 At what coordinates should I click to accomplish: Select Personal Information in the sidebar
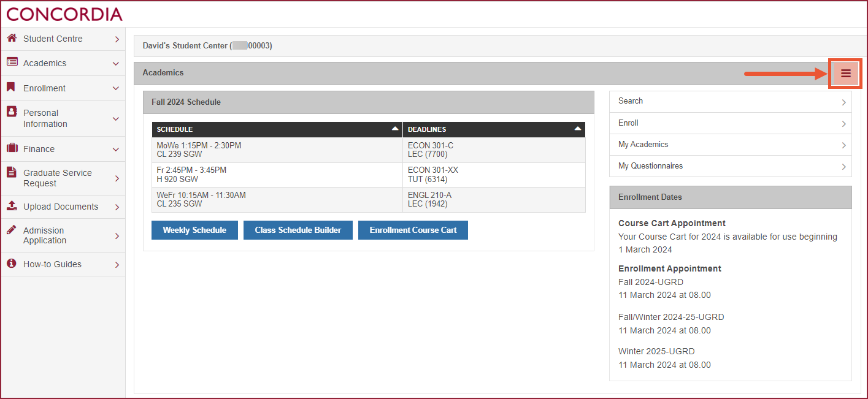[63, 118]
